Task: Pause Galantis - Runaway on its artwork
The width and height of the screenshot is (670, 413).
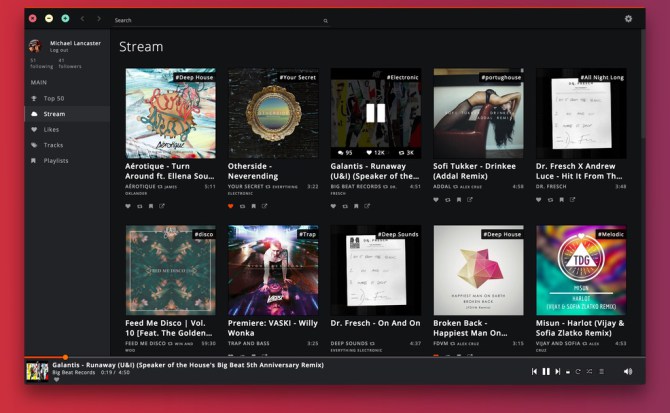Action: 376,113
